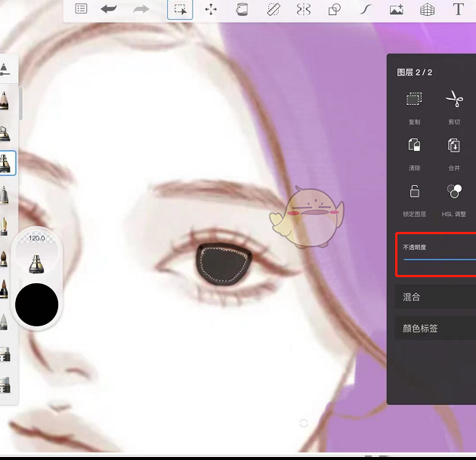
Task: Choose the Pencil brush in palette
Action: click(x=5, y=100)
